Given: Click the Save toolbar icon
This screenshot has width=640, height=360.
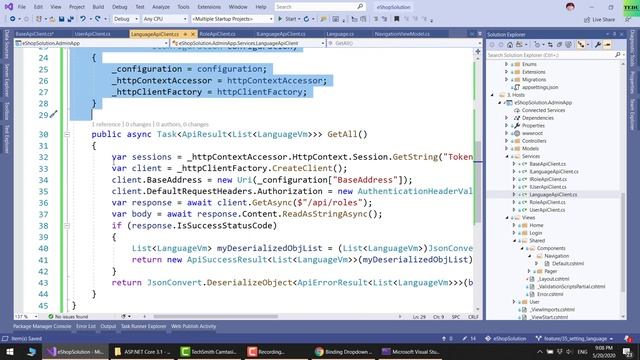Looking at the screenshot, I should pyautogui.click(x=61, y=19).
